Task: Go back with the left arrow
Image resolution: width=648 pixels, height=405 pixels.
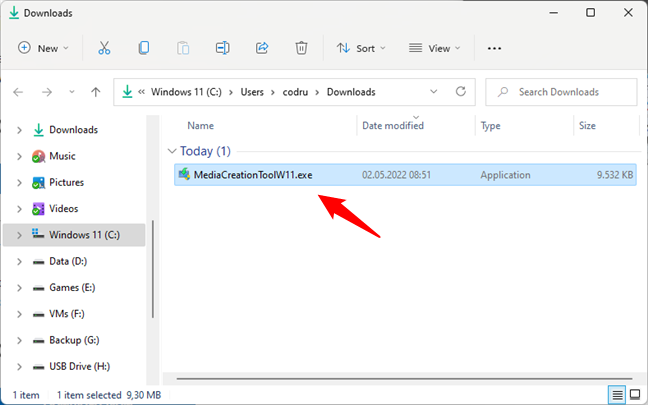Action: [18, 92]
